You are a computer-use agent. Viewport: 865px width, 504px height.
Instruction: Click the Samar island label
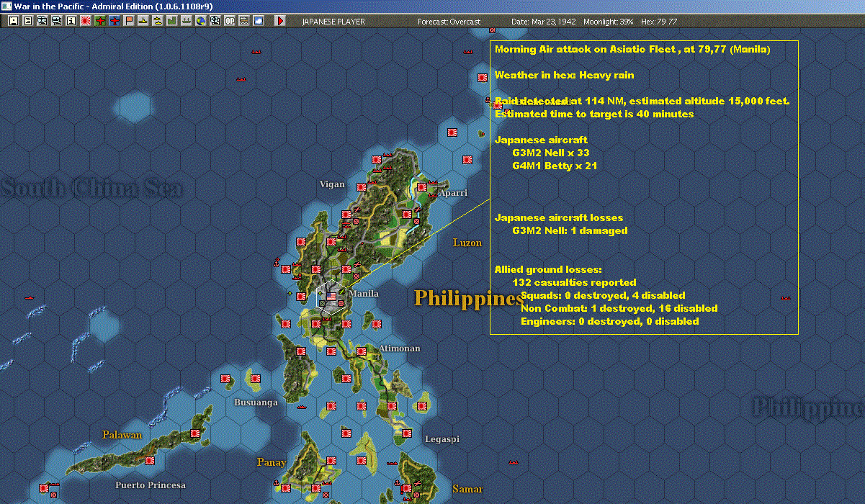(467, 489)
